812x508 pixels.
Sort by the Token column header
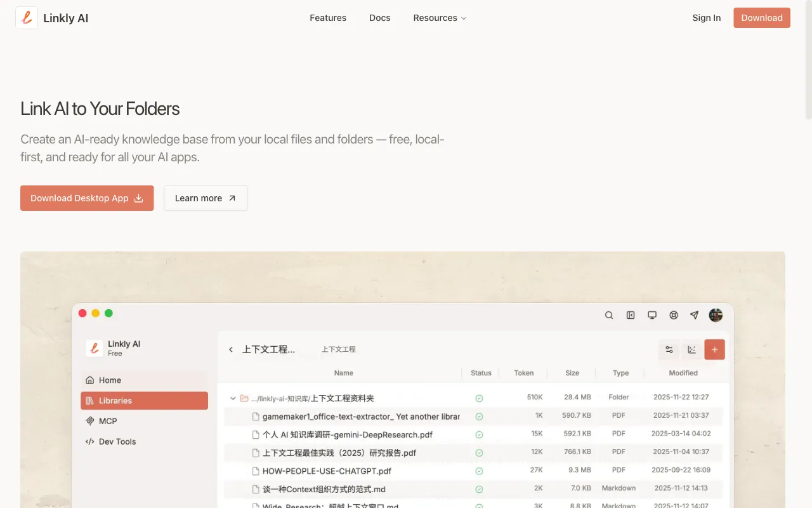point(523,373)
